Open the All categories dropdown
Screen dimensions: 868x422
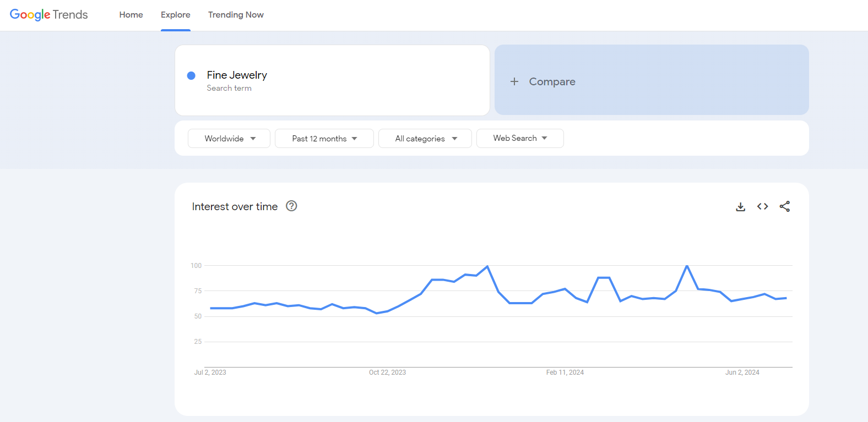tap(425, 138)
